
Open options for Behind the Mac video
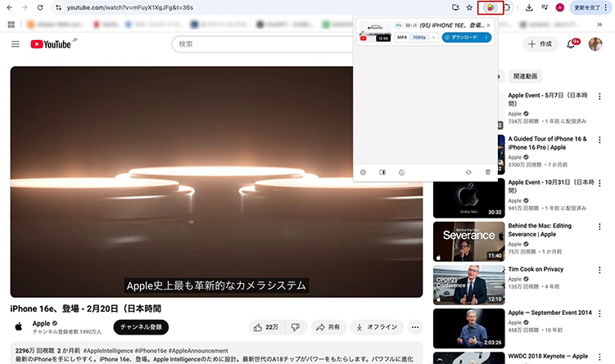599,227
